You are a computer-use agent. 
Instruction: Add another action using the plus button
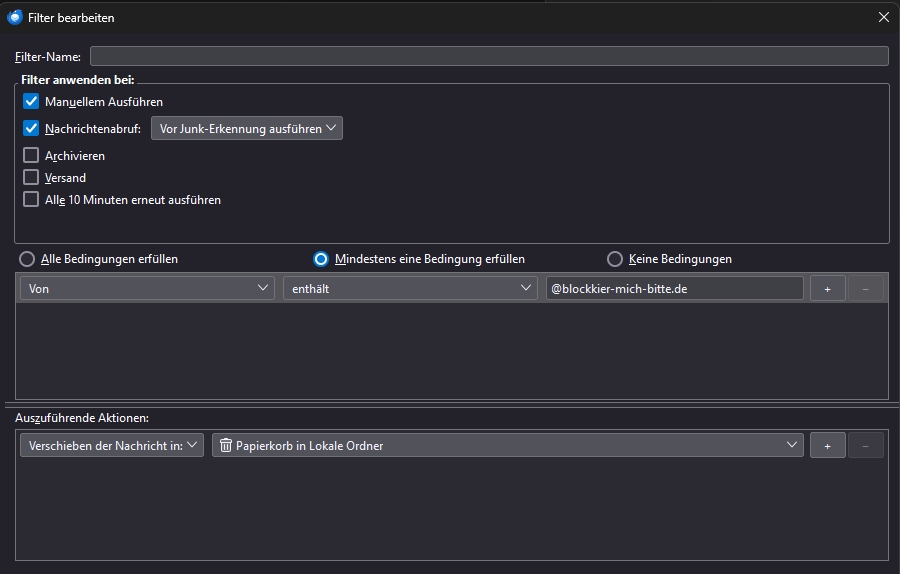pyautogui.click(x=827, y=445)
